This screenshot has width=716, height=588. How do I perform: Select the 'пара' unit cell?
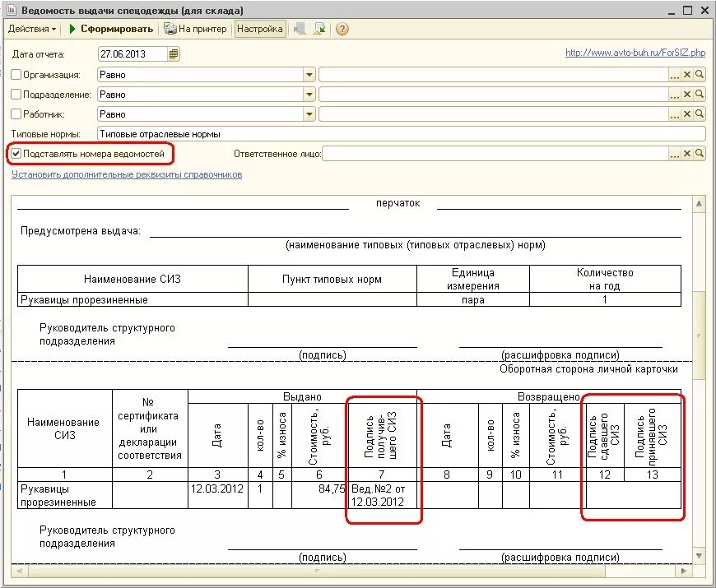[473, 299]
